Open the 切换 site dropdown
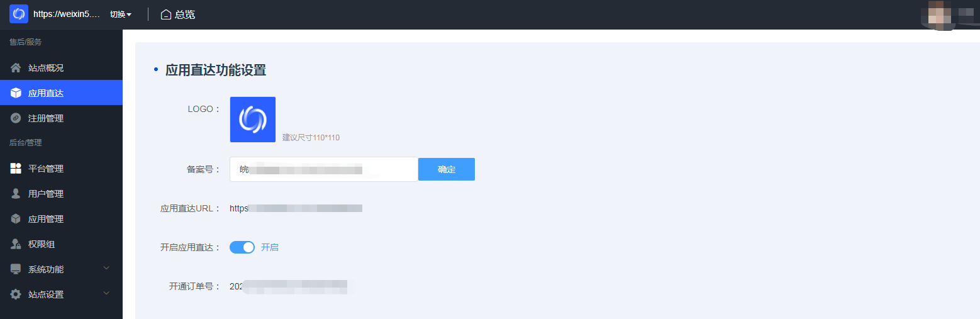This screenshot has height=319, width=980. click(121, 14)
